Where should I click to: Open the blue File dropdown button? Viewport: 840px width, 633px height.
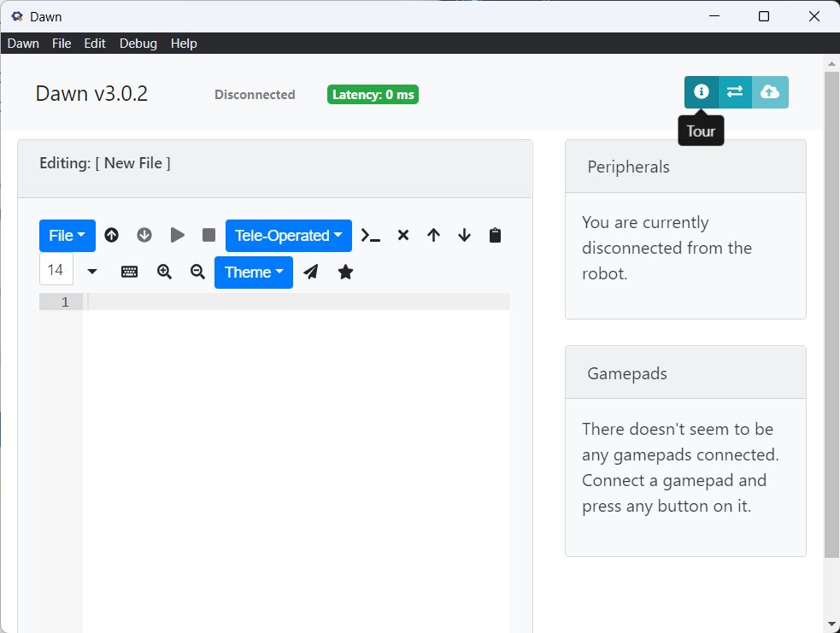pyautogui.click(x=68, y=236)
